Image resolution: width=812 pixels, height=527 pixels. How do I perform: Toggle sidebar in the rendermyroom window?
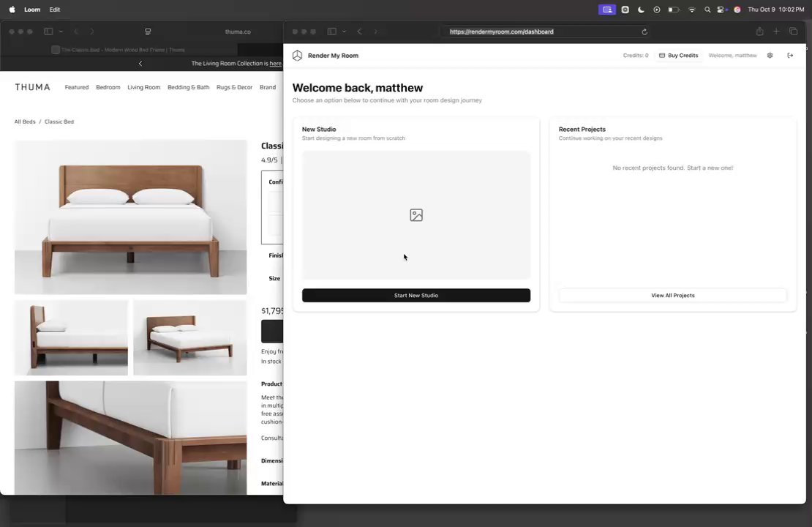(331, 31)
